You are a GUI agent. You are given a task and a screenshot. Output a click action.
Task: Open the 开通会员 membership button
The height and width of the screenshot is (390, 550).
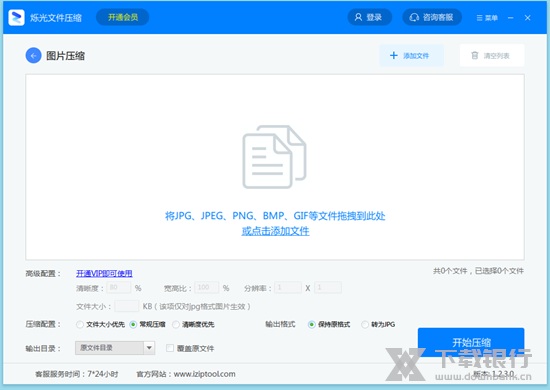pyautogui.click(x=122, y=17)
